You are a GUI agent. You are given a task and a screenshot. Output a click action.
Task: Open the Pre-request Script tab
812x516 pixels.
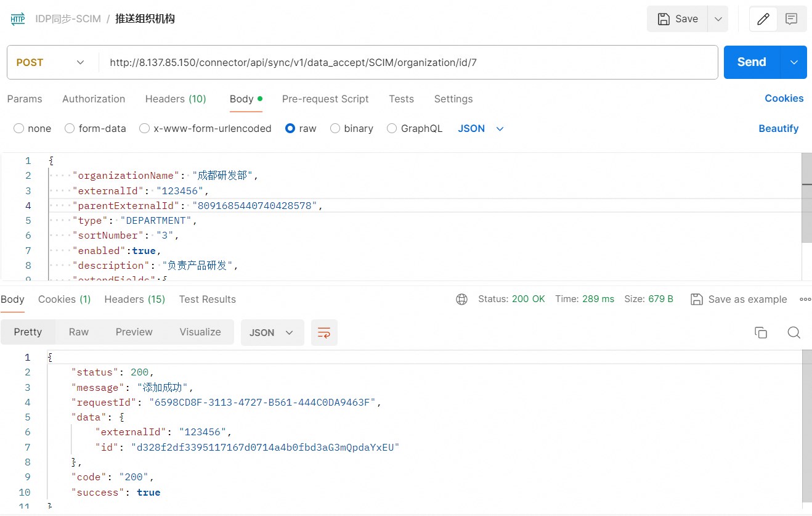pyautogui.click(x=325, y=99)
